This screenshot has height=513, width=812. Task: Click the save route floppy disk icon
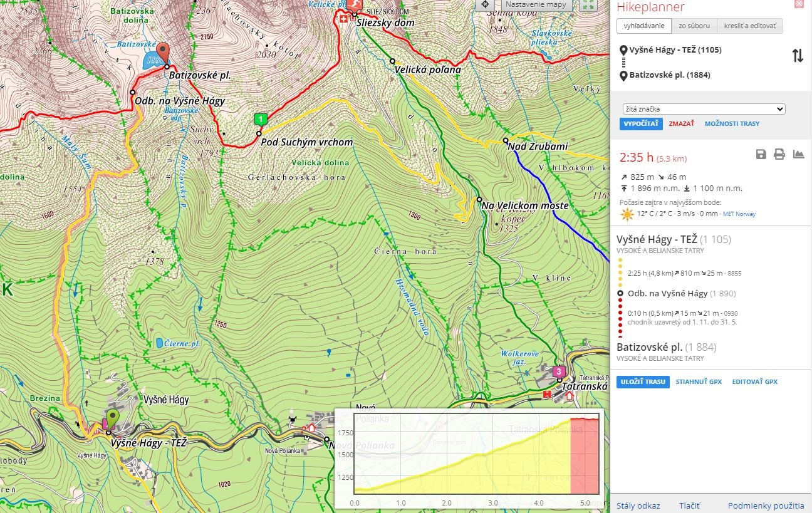(761, 154)
